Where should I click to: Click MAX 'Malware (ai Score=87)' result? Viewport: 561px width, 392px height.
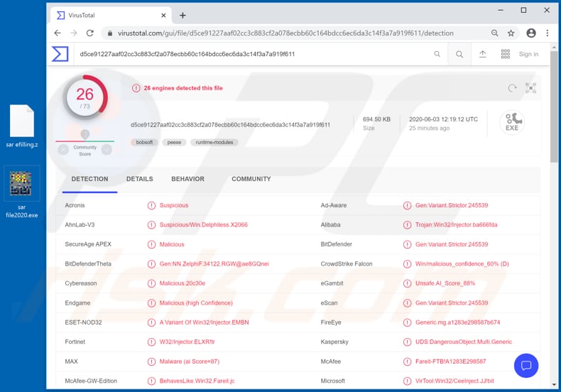click(x=190, y=361)
